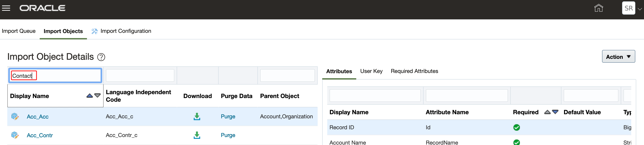Open the Required Attributes tab
This screenshot has width=644, height=145.
tap(414, 71)
